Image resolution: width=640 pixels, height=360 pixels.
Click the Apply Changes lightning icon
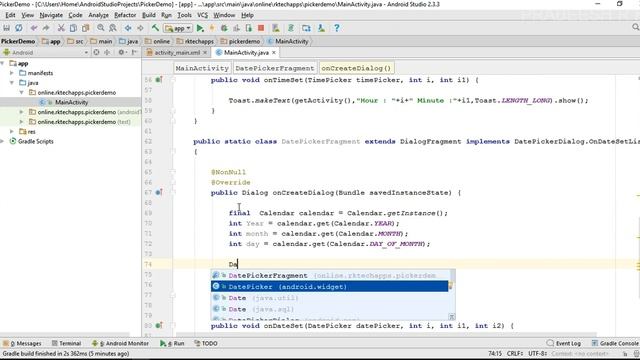[212, 28]
